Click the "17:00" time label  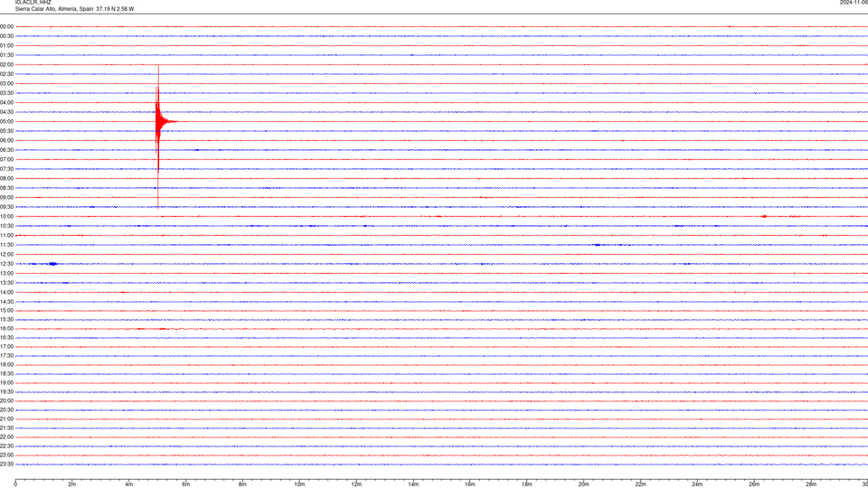point(7,347)
